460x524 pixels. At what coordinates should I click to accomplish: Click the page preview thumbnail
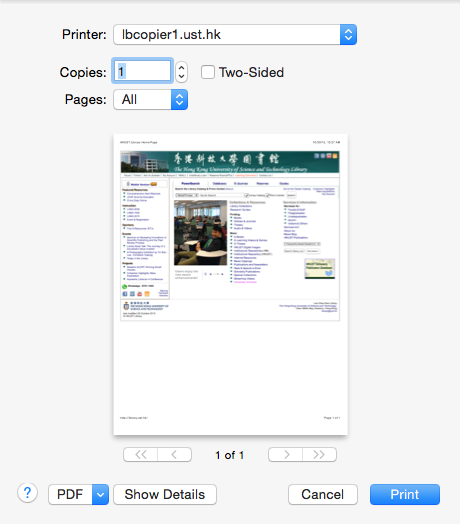click(231, 285)
